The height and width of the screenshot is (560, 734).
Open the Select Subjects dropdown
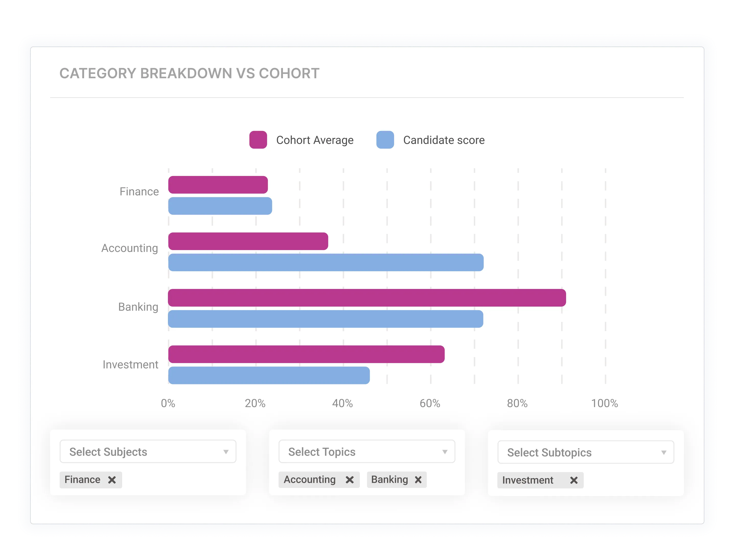click(148, 452)
